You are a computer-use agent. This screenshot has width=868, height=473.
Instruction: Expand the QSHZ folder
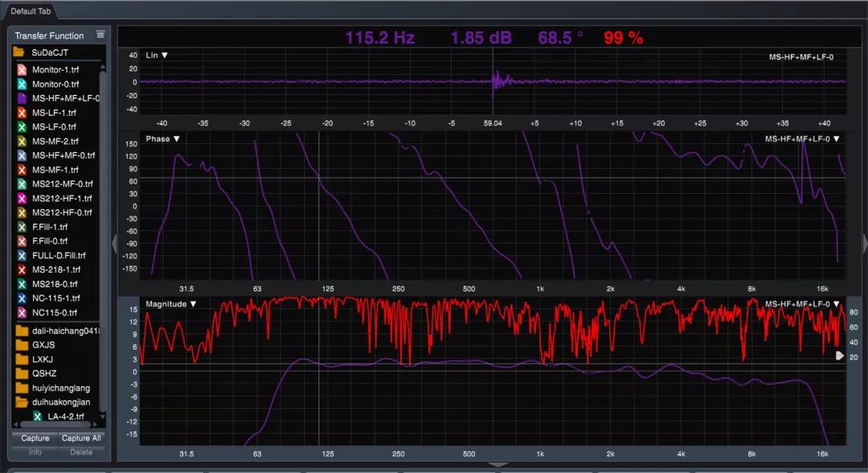point(23,373)
